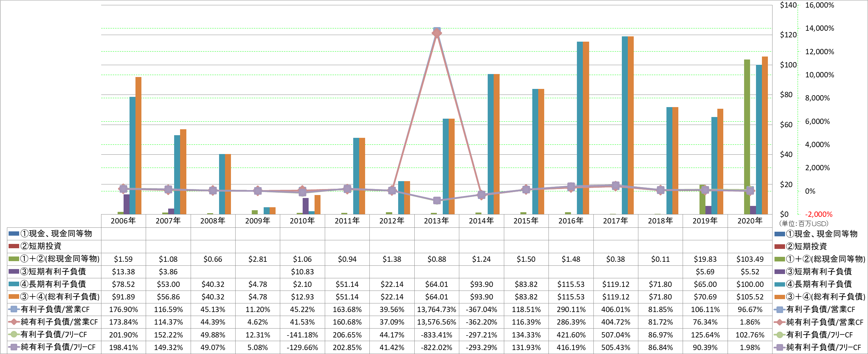Click the cell showing 507.04%
This screenshot has height=354, width=868.
616,335
